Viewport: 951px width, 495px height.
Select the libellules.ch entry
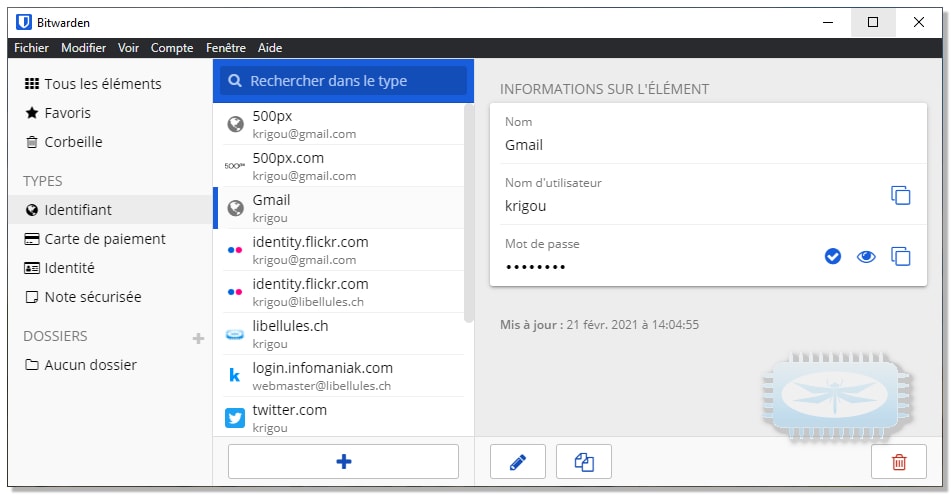pos(340,334)
